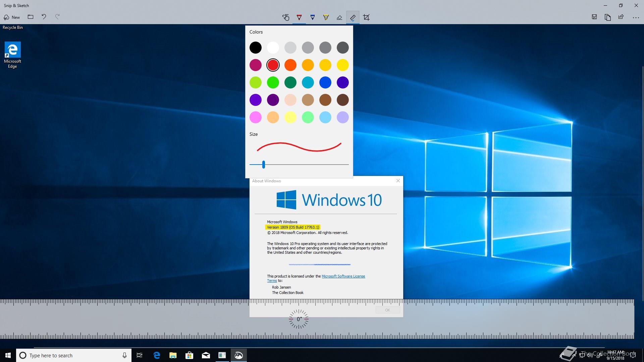The image size is (644, 362).
Task: Save the snip with the Save icon
Action: pyautogui.click(x=594, y=17)
